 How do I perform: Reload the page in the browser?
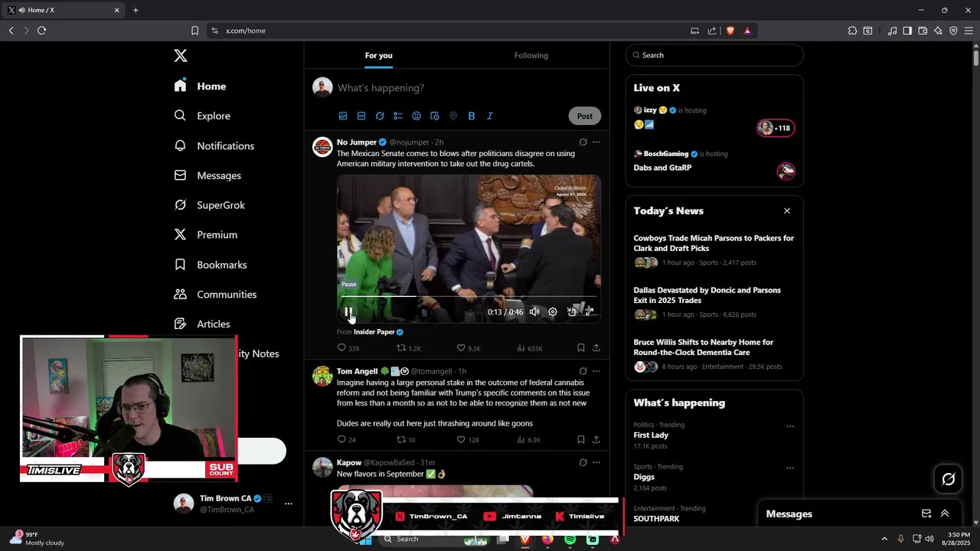click(x=41, y=31)
